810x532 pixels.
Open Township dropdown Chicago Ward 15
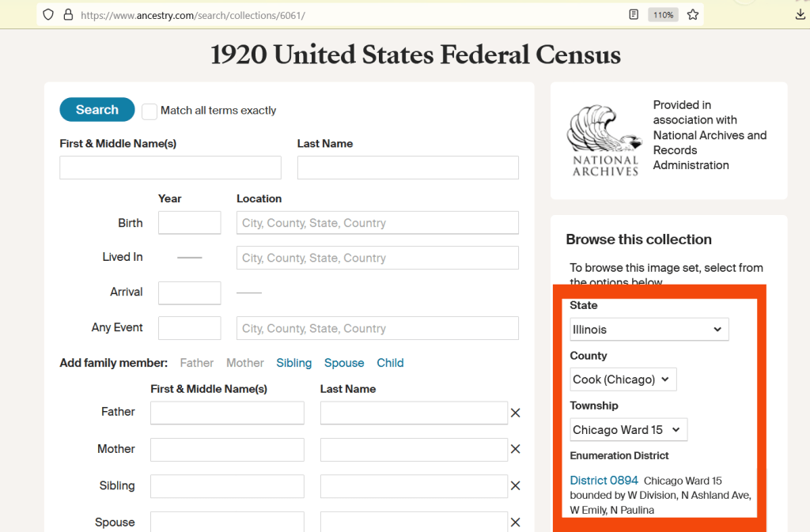click(x=628, y=430)
